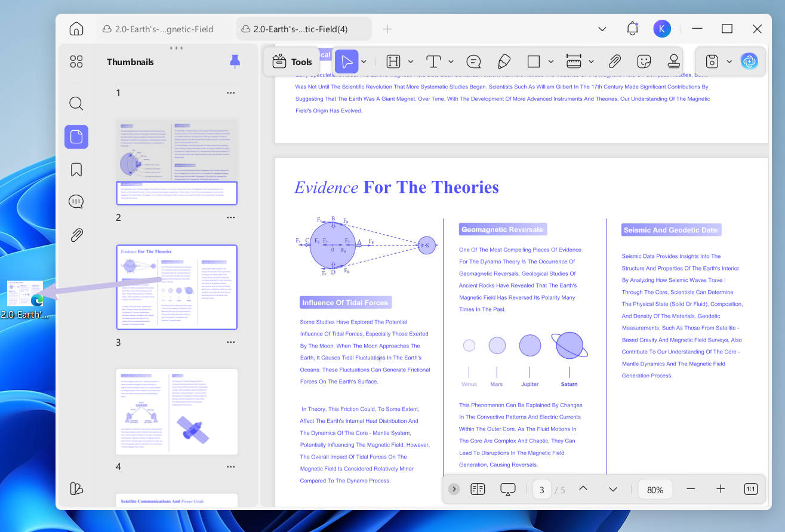This screenshot has width=785, height=532.
Task: Select the page 3 thumbnail Evidence For The Theories
Action: pyautogui.click(x=177, y=287)
